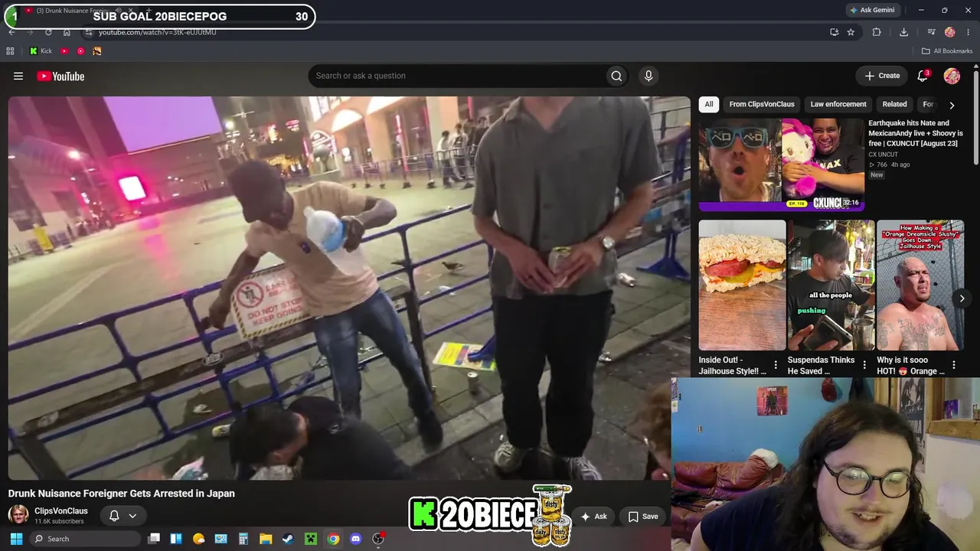
Task: Open the apps grid in bookmarks bar
Action: (10, 51)
